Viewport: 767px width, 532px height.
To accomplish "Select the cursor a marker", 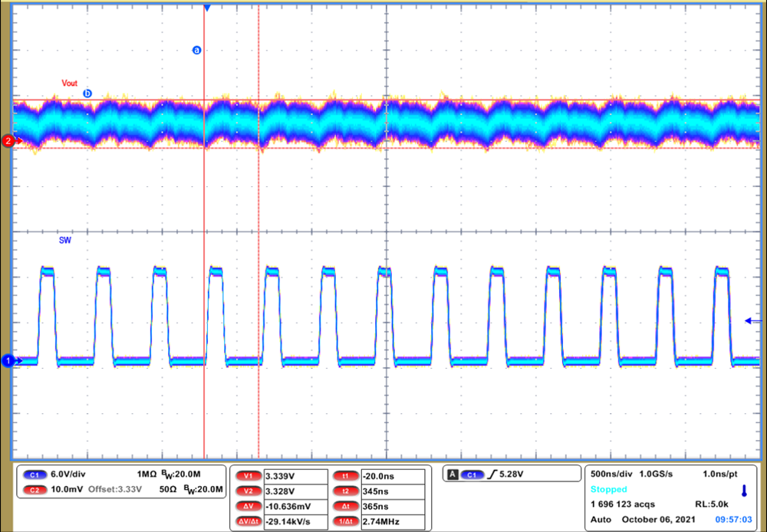I will point(196,50).
